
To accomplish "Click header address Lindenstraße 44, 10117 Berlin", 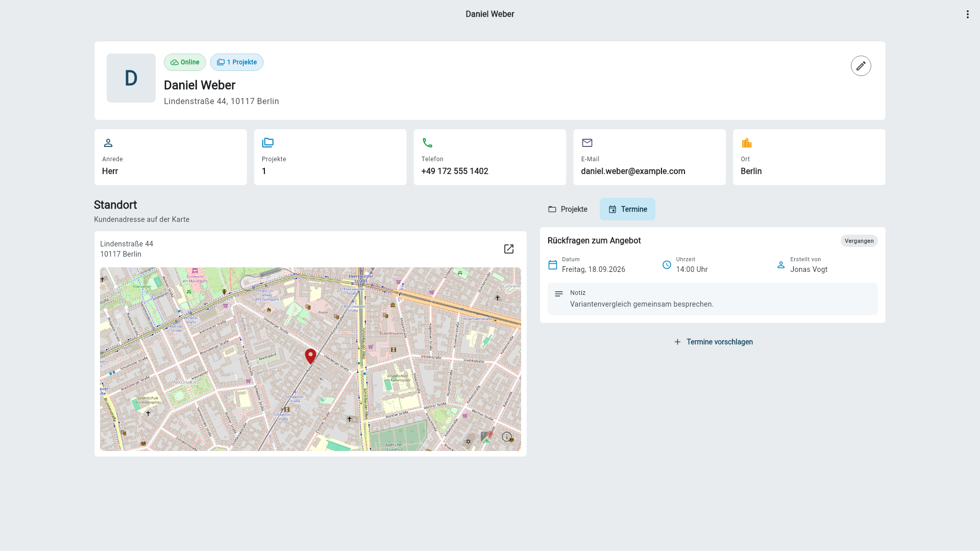I will coord(222,102).
